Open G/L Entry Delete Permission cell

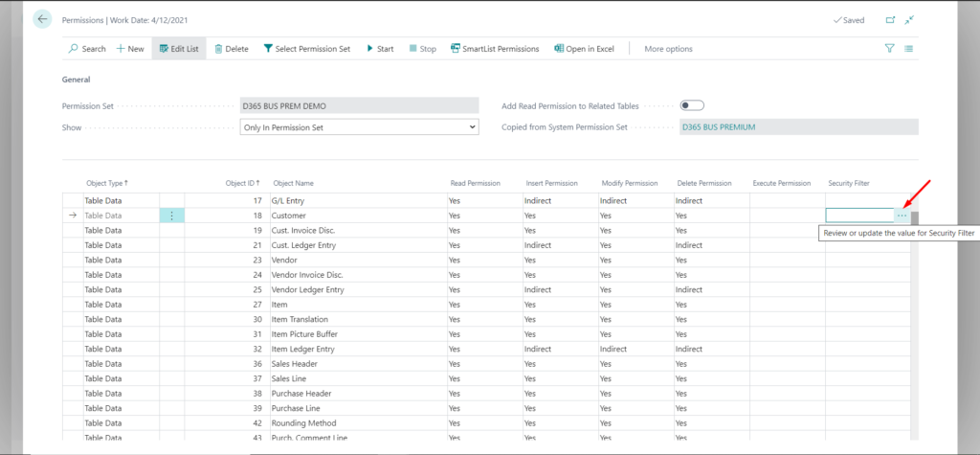pyautogui.click(x=711, y=201)
